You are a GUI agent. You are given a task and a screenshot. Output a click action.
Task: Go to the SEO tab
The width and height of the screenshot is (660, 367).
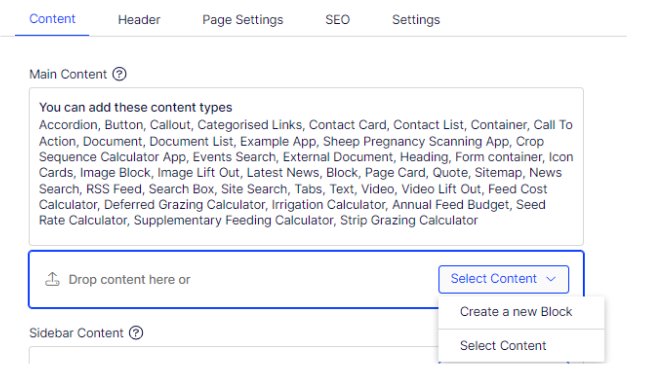[x=337, y=19]
